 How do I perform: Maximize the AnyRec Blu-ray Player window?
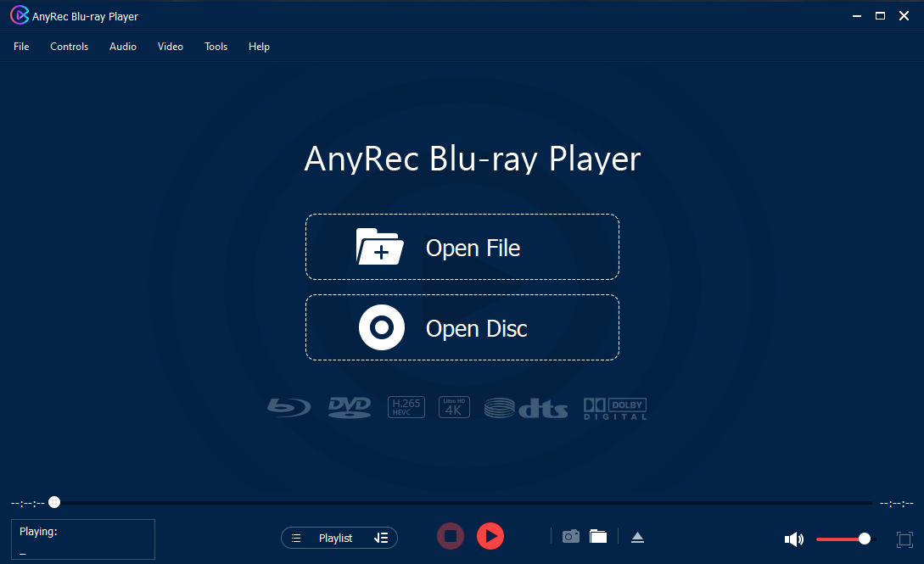click(880, 16)
